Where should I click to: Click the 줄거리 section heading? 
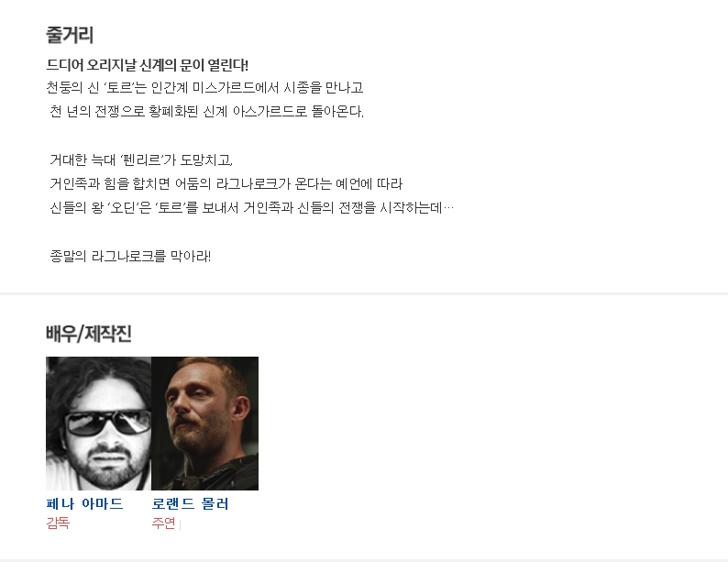[70, 35]
